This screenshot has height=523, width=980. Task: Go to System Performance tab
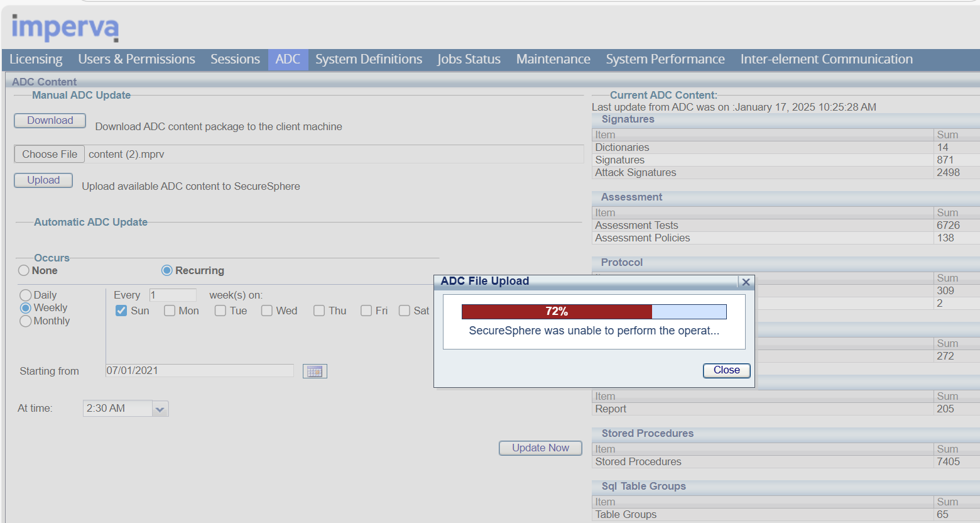[665, 59]
